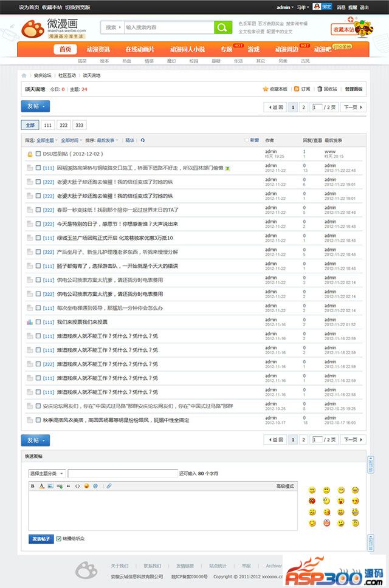This screenshot has height=588, width=389.
Task: Open the 动漫资讯 nav tab
Action: (x=98, y=49)
